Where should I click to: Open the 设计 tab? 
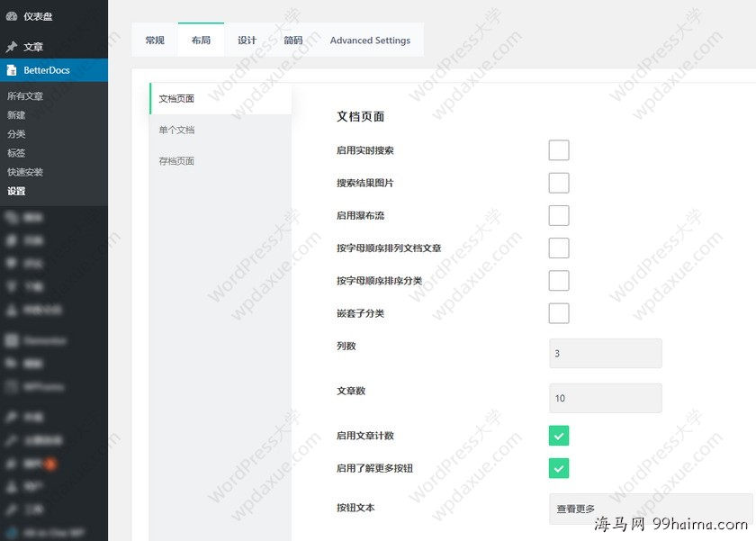pos(247,40)
